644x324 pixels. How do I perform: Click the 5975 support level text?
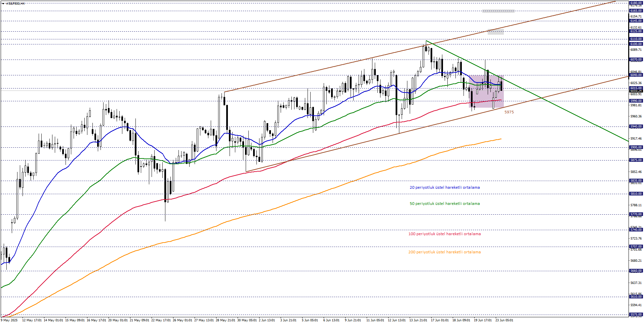[x=509, y=112]
